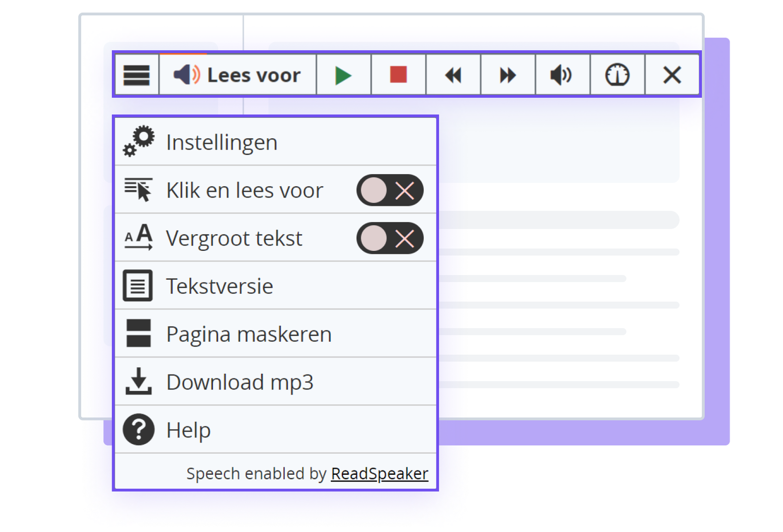Screen dimensions: 783x532
Task: Turn on the Vergroot tekst switch
Action: click(x=390, y=238)
